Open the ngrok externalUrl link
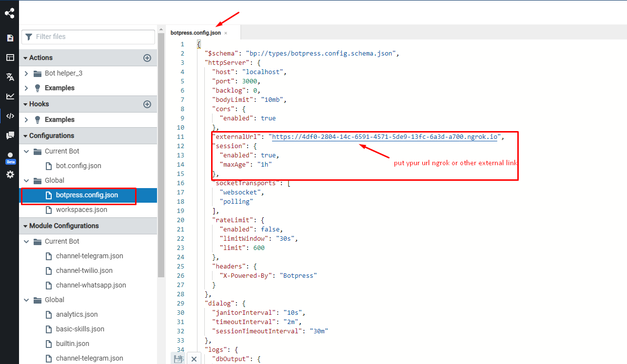The width and height of the screenshot is (627, 364). point(385,136)
